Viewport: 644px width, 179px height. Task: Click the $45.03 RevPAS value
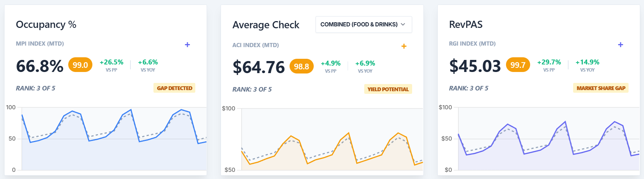475,66
